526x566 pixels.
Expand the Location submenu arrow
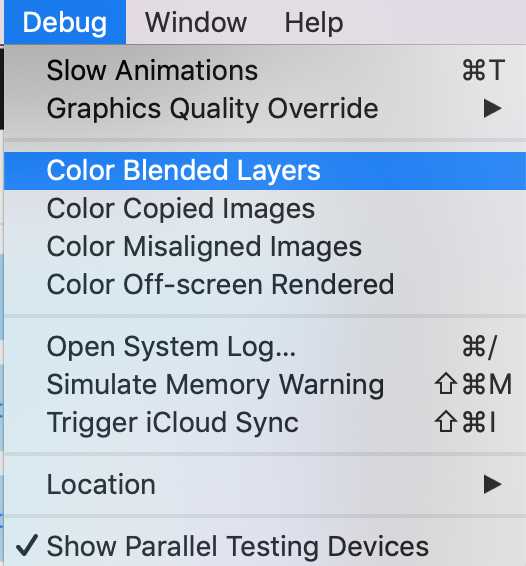493,484
